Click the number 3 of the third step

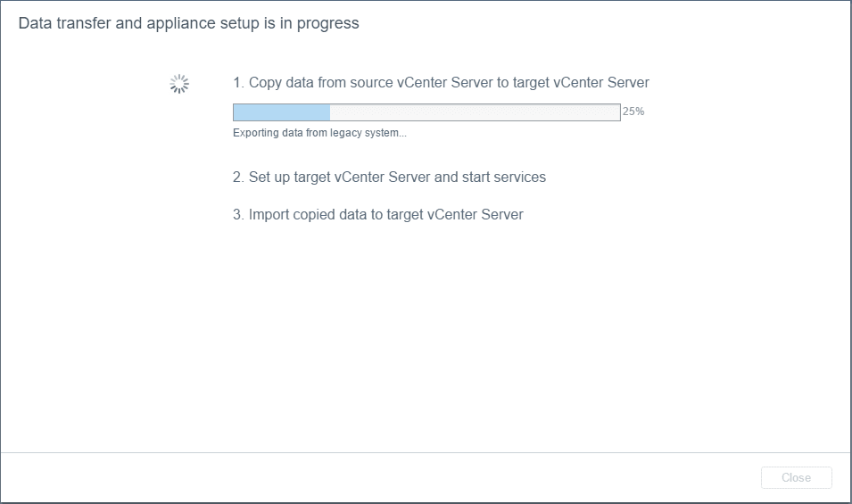238,215
